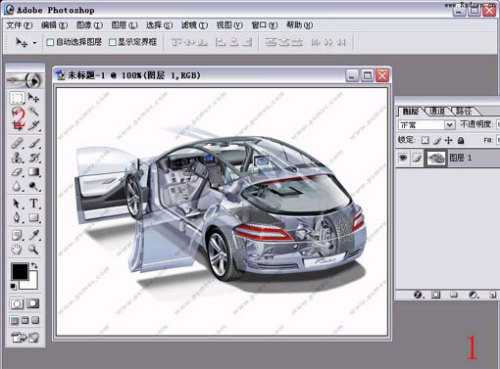Select the Zoom magnifier tool
Image resolution: width=500 pixels, height=369 pixels.
tap(33, 249)
